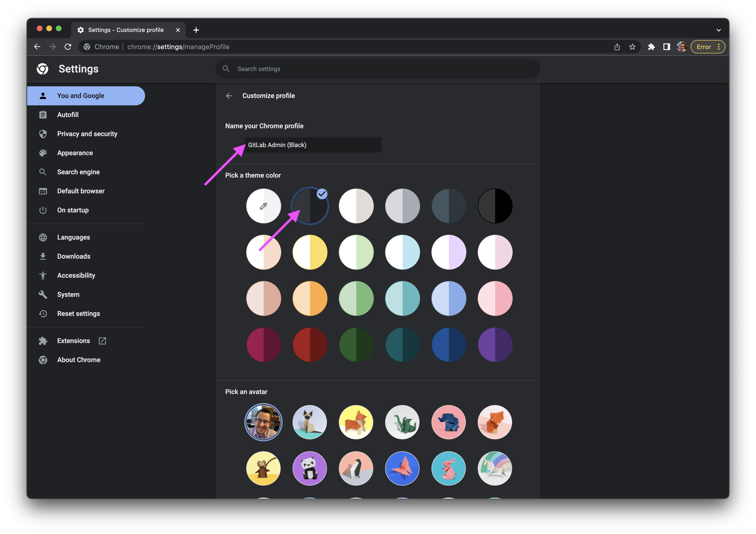Pick the black theme color
Screen dimensions: 756x534
pyautogui.click(x=495, y=206)
